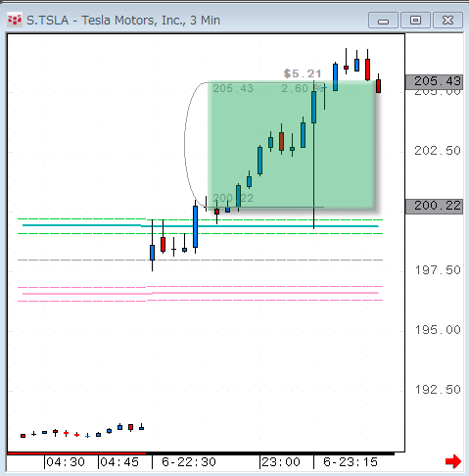Click the 205.43 price marker on the axis

434,82
